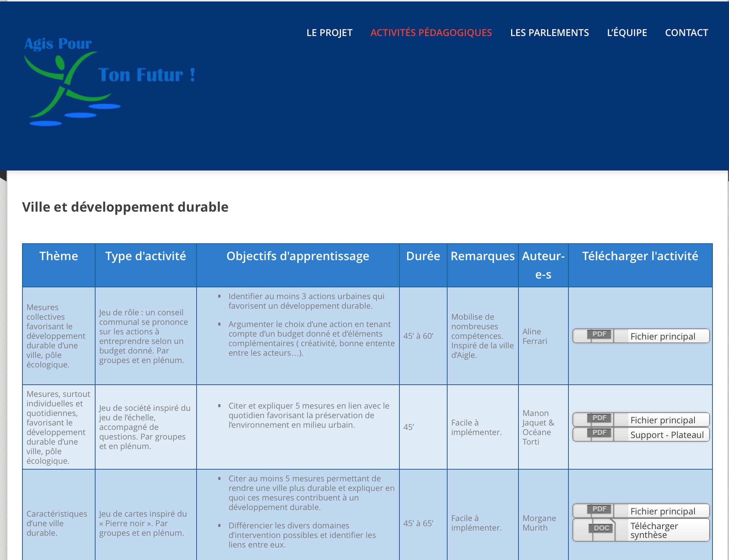Download the Télécharger synthèse document

pyautogui.click(x=654, y=530)
